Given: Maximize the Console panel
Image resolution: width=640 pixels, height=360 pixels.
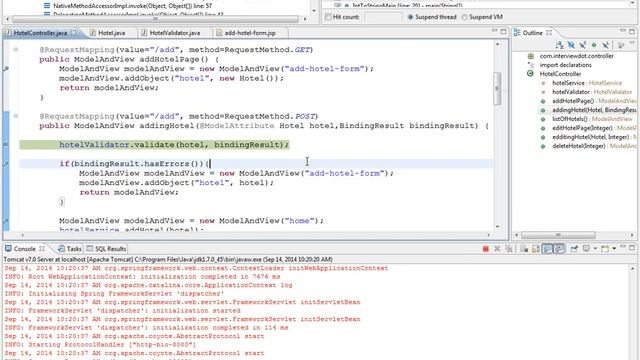Looking at the screenshot, I should [x=632, y=247].
